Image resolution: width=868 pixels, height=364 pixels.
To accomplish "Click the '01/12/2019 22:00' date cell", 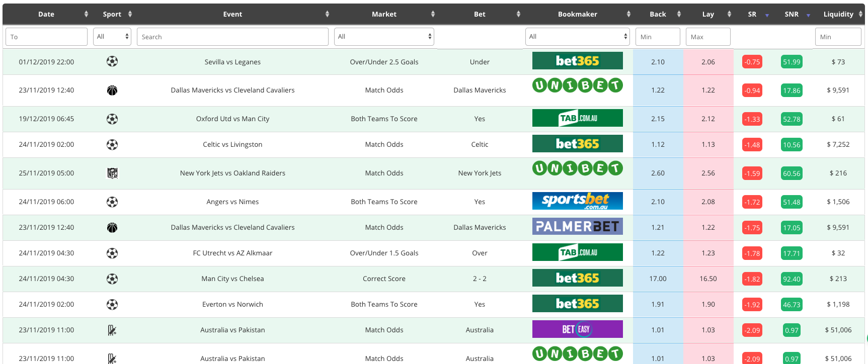I will click(x=46, y=62).
